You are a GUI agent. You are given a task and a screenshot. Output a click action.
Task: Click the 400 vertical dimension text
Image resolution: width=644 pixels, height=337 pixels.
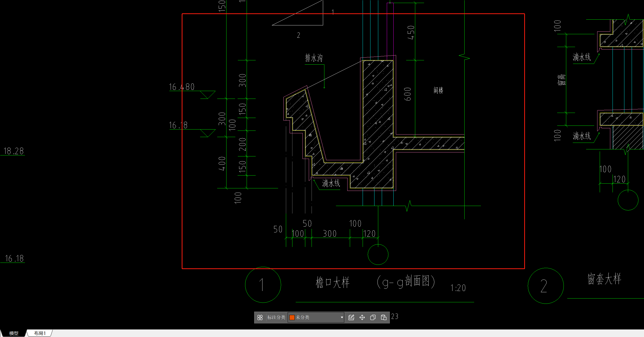[222, 163]
